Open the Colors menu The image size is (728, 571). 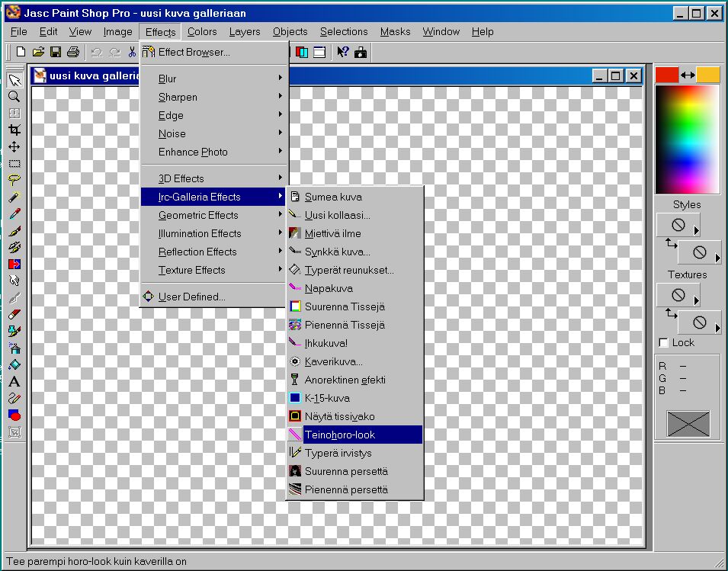pyautogui.click(x=202, y=31)
